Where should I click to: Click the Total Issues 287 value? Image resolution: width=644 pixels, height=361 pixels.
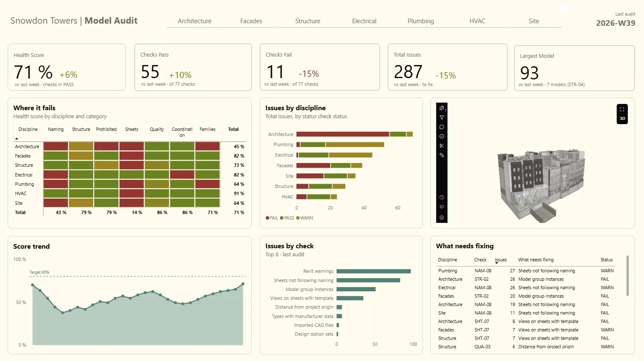pos(408,72)
